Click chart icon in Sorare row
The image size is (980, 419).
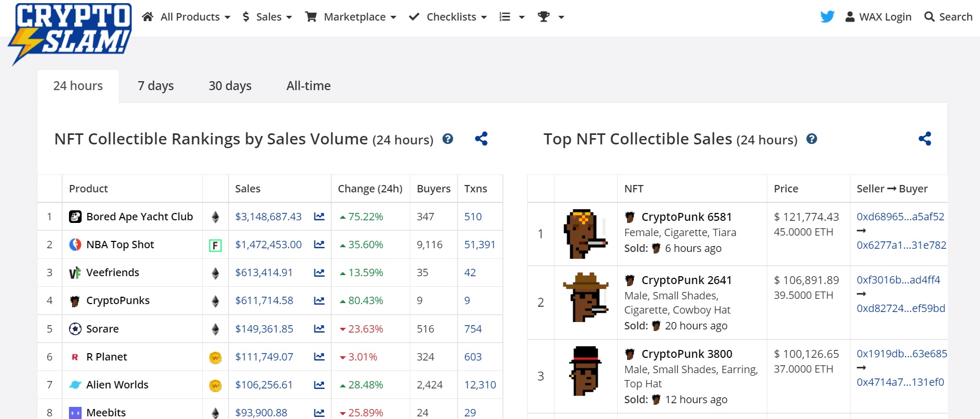pos(319,329)
